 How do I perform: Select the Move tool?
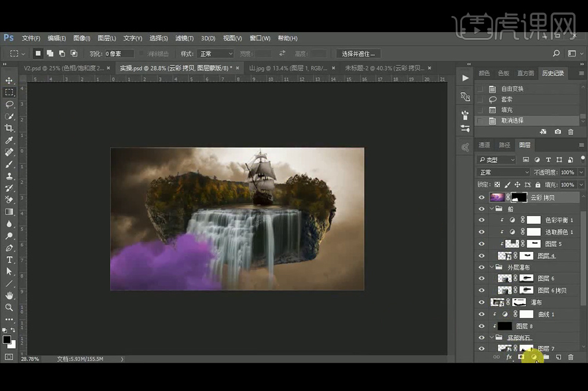click(9, 80)
